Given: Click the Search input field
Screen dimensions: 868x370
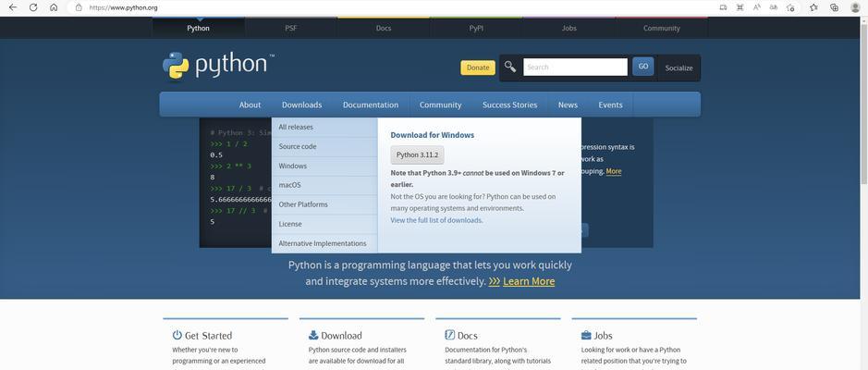Looking at the screenshot, I should pos(575,67).
